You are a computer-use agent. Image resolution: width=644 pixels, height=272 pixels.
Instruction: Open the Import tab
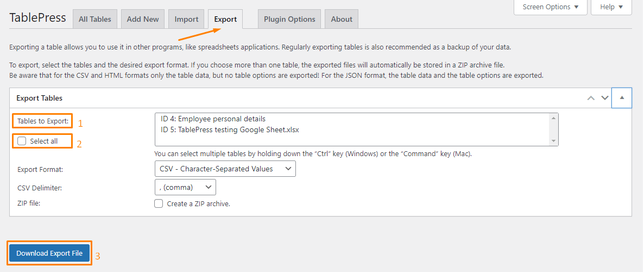pyautogui.click(x=186, y=19)
